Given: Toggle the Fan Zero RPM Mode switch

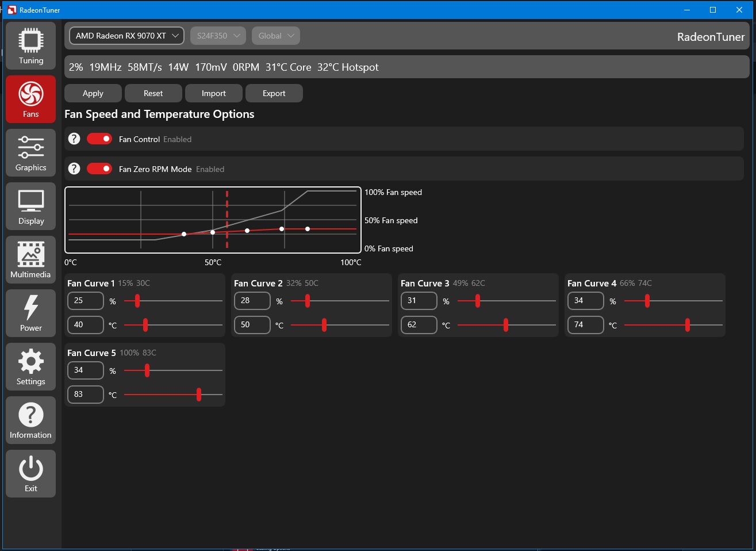Looking at the screenshot, I should tap(99, 169).
